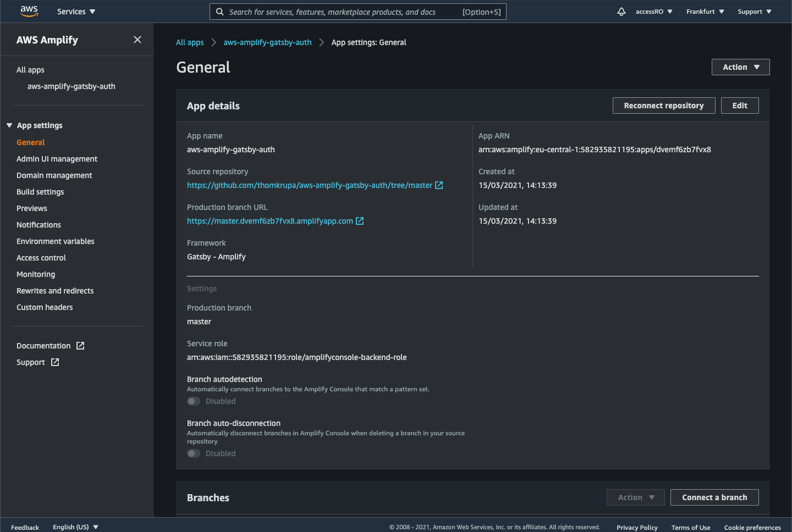Viewport: 792px width, 532px height.
Task: Click the search magnifier icon
Action: (220, 12)
